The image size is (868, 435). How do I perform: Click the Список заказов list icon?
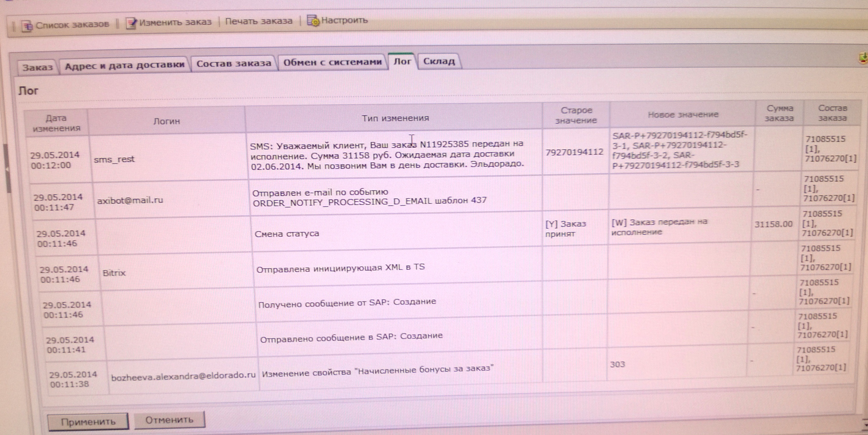click(27, 26)
